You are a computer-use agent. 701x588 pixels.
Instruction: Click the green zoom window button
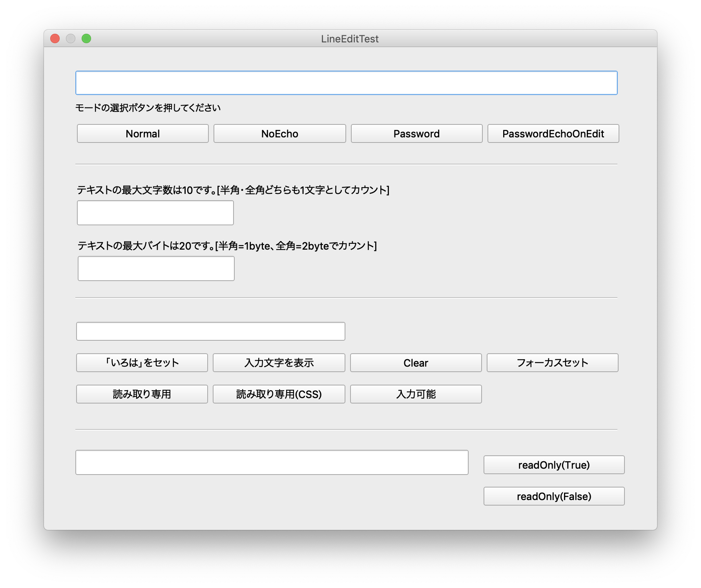(86, 38)
